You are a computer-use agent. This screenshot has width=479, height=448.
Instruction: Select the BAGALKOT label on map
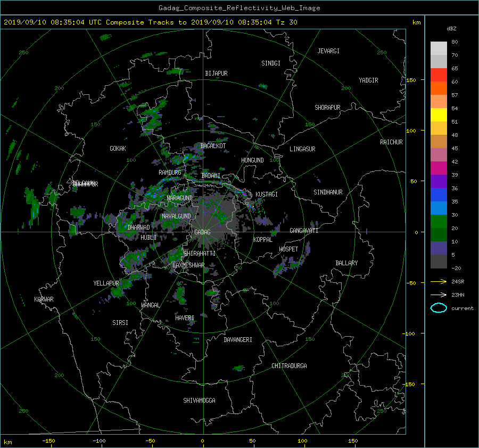coord(213,146)
